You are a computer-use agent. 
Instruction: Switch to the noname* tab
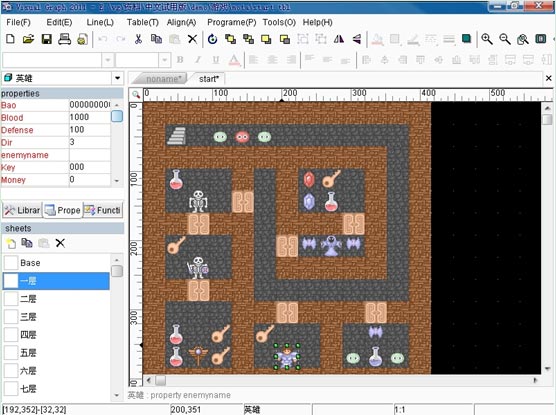point(163,79)
